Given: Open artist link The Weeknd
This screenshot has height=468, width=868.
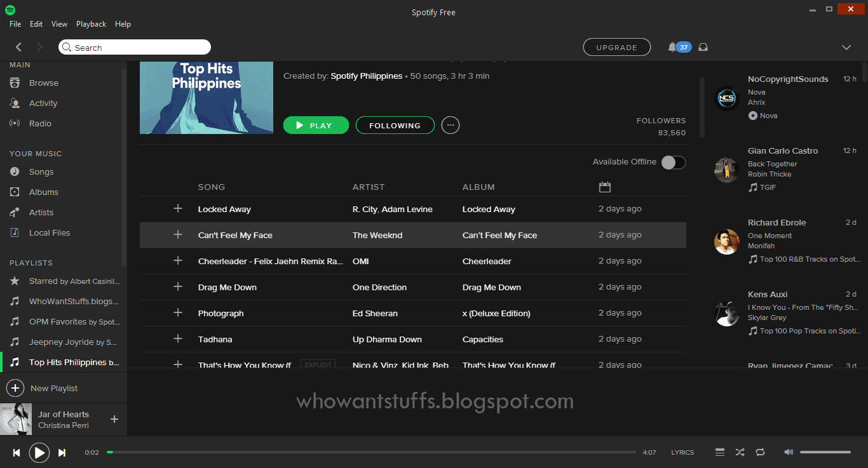Looking at the screenshot, I should (377, 235).
